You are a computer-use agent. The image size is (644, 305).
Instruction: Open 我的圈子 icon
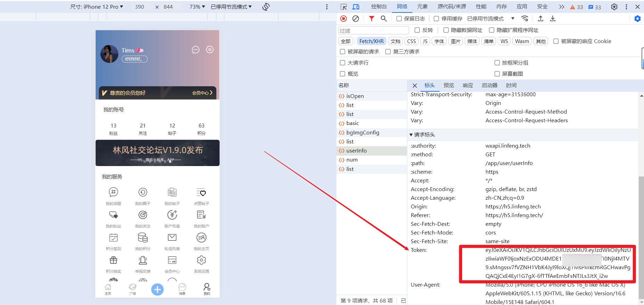(143, 192)
